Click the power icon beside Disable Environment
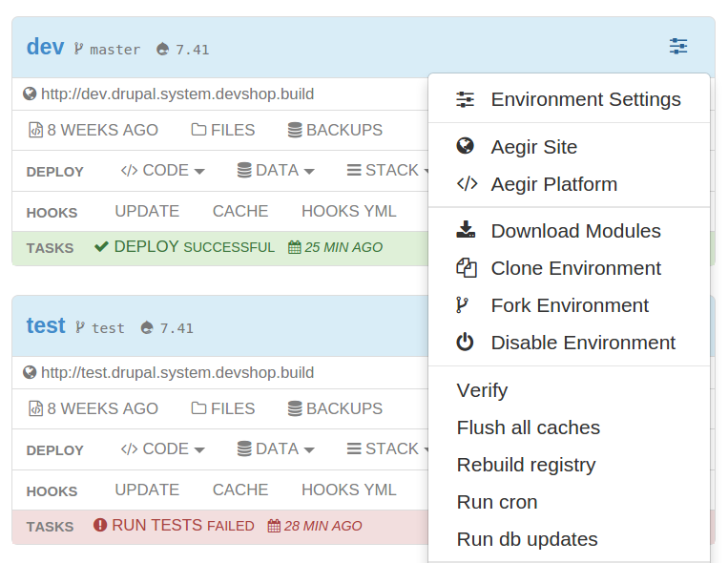 [465, 343]
